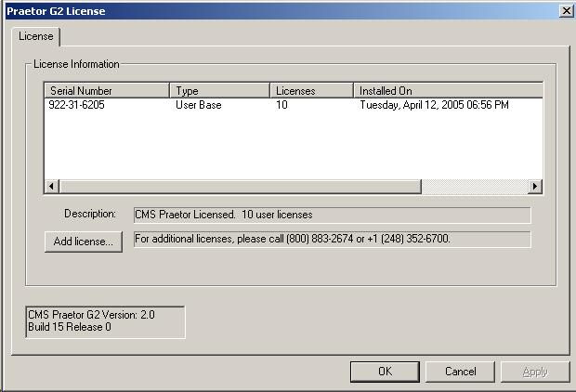Click the Description field with CMS Praetor Licensed
The height and width of the screenshot is (392, 576).
tap(332, 215)
